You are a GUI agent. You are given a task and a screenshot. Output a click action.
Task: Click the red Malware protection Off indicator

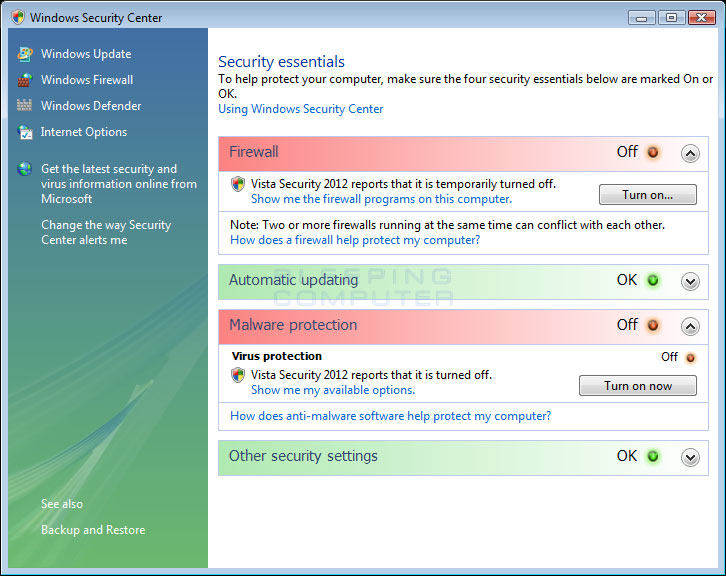pos(653,326)
